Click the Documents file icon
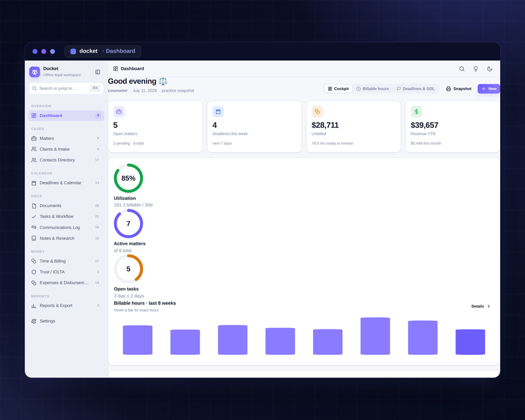The width and height of the screenshot is (525, 420). [34, 205]
